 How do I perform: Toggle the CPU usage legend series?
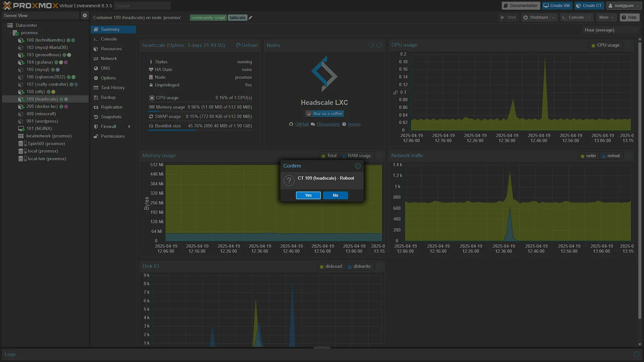[605, 45]
